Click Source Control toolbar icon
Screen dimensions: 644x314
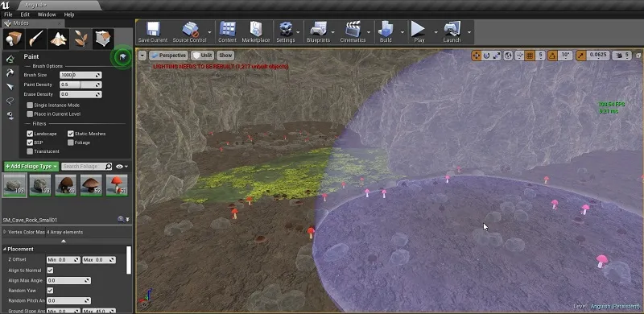click(189, 32)
